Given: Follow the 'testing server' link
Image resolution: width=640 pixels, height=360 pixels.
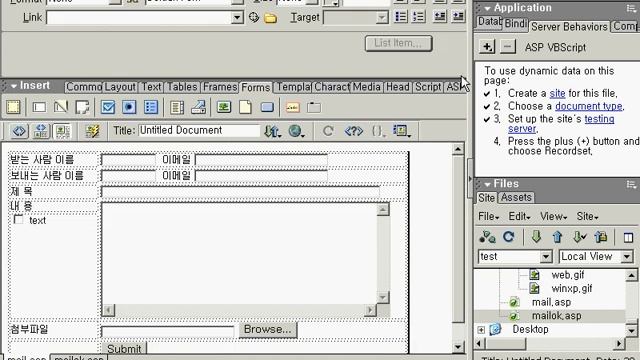Looking at the screenshot, I should tap(561, 123).
